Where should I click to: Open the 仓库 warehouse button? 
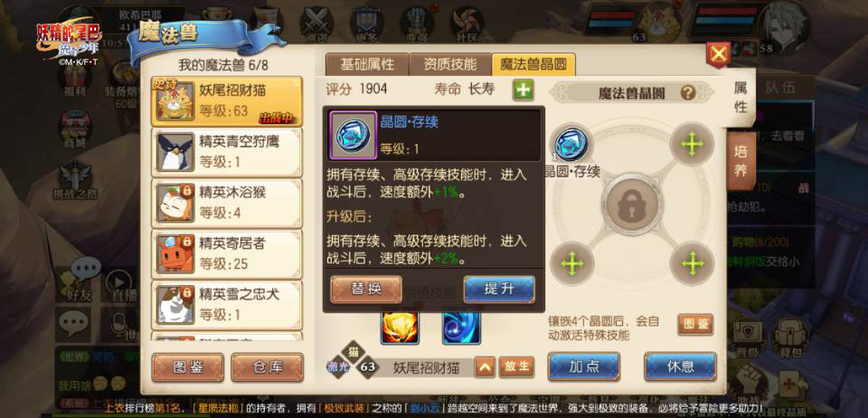268,367
